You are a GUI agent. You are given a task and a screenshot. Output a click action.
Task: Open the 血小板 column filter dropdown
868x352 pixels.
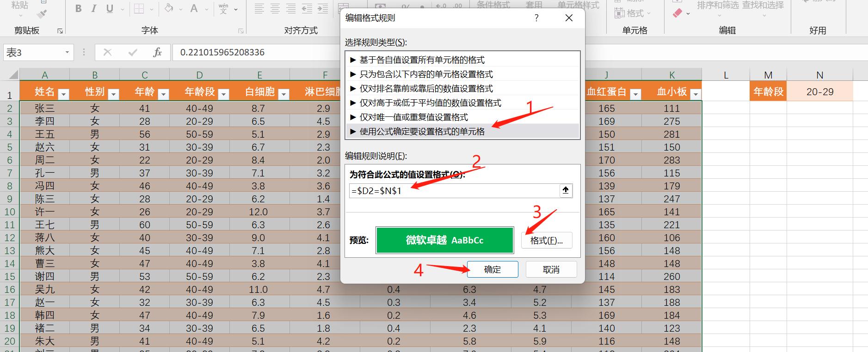pyautogui.click(x=696, y=94)
